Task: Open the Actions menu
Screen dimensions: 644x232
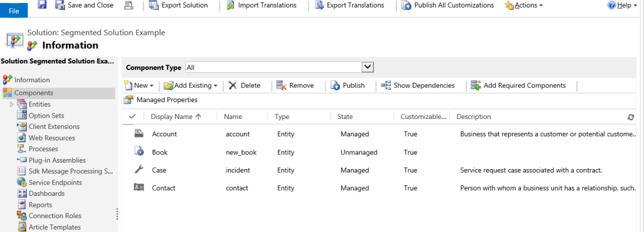Action: [x=523, y=5]
